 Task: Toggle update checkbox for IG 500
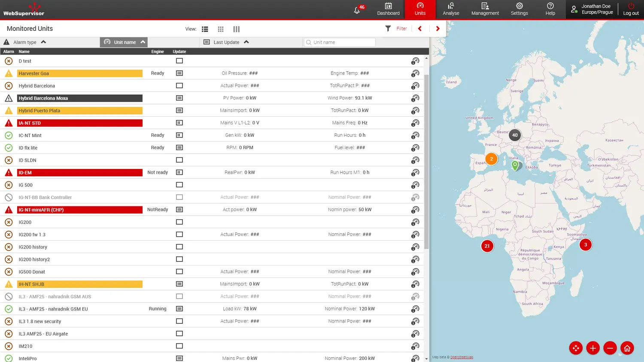pos(179,185)
